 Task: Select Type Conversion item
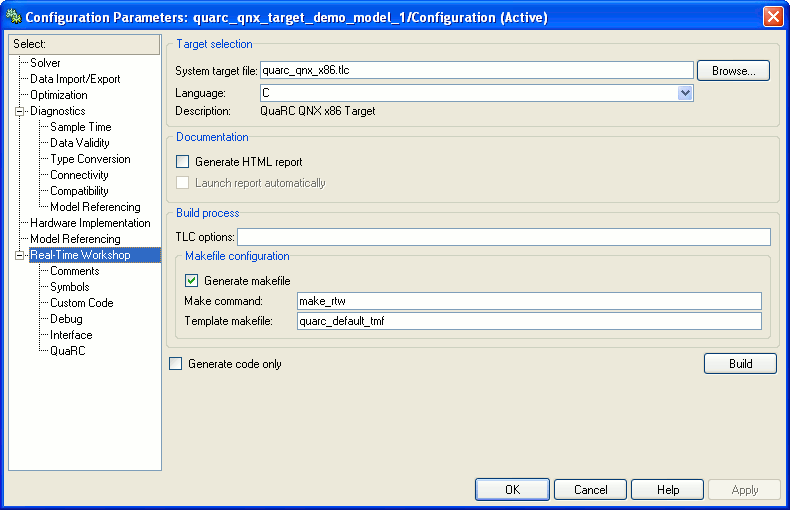90,159
